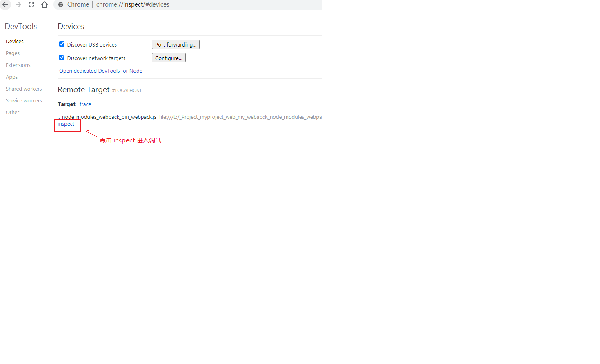Click the browser back arrow
600x364 pixels.
5,4
